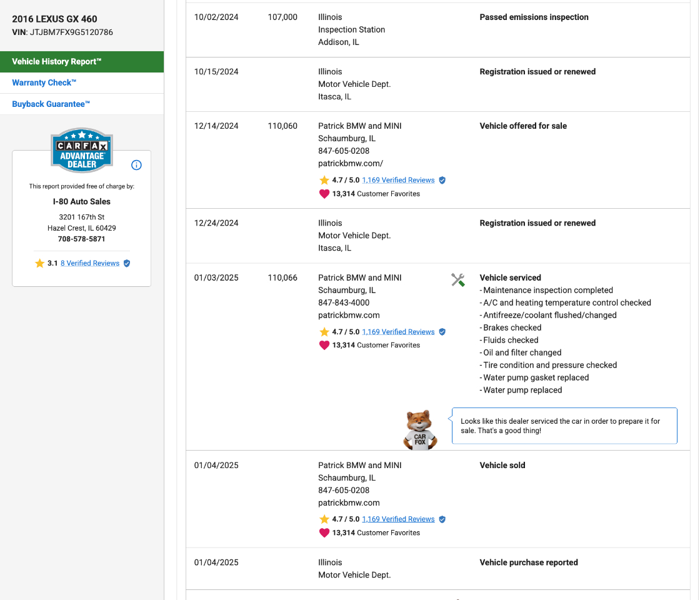Viewport: 700px width, 600px height.
Task: Click the verified shield beside 8 Verified Reviews
Action: pyautogui.click(x=127, y=263)
